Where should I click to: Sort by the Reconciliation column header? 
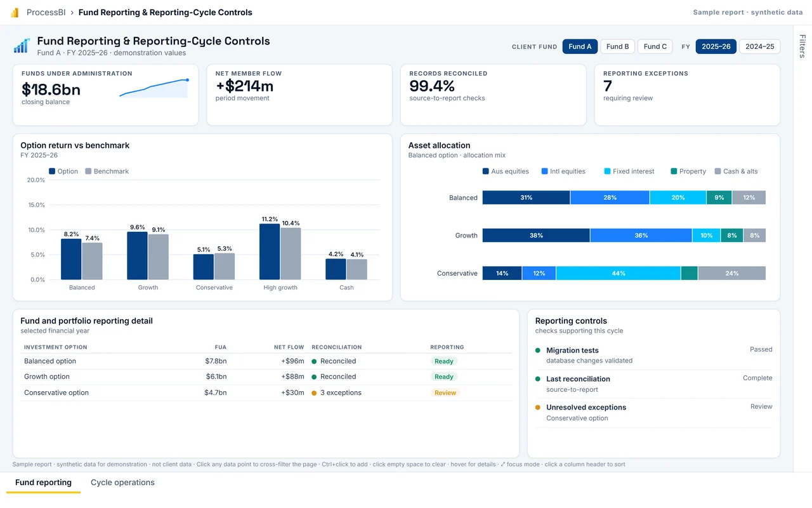pyautogui.click(x=337, y=347)
